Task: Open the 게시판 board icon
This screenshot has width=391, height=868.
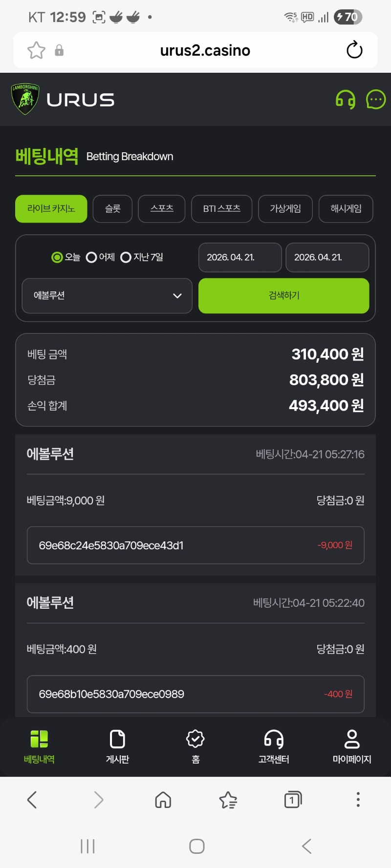Action: coord(117,746)
